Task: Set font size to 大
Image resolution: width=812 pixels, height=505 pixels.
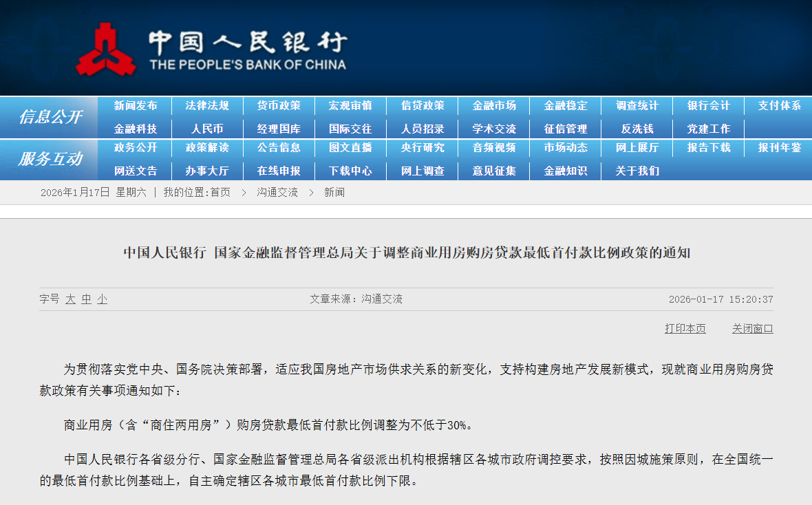Action: click(x=70, y=299)
